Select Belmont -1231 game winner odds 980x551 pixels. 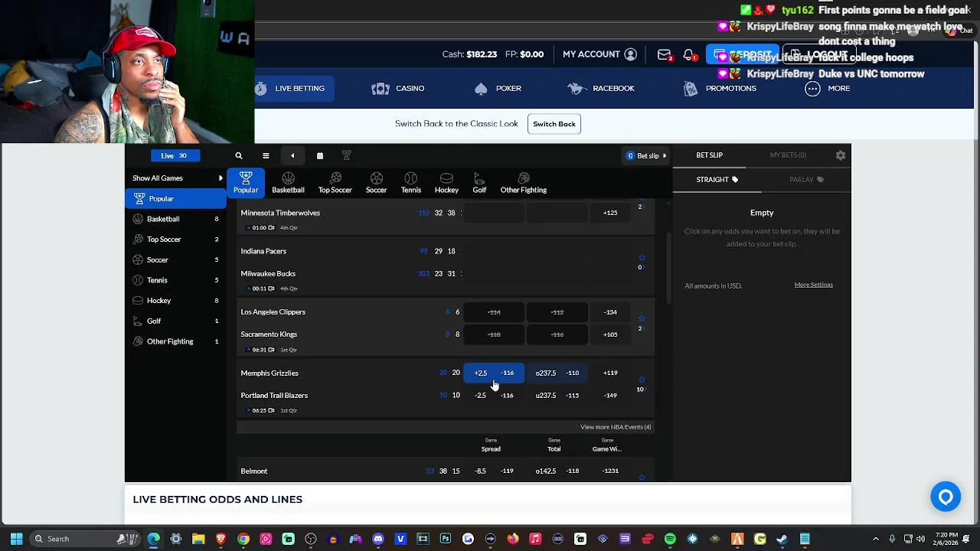coord(610,471)
